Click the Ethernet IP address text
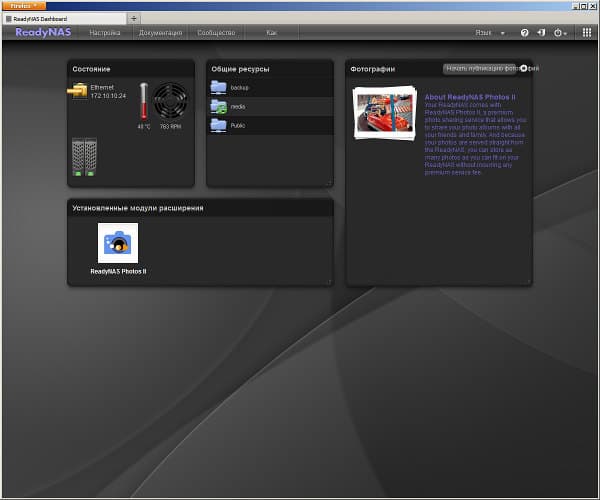The height and width of the screenshot is (500, 600). click(x=108, y=96)
